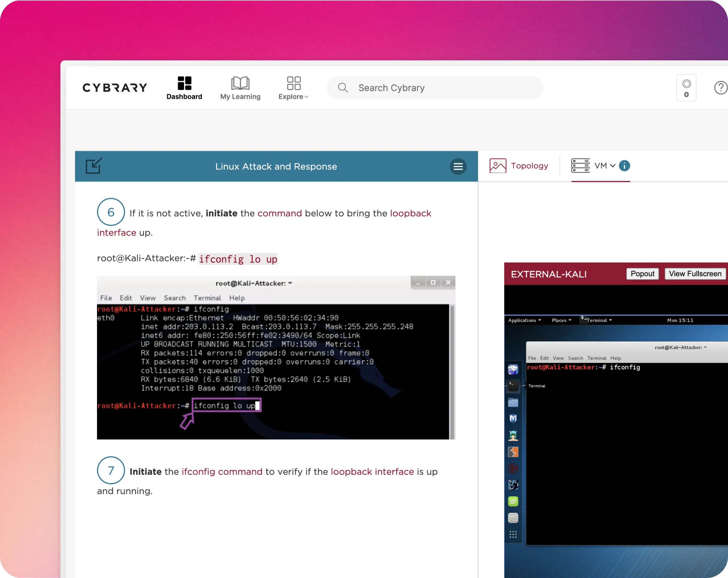Launch the Iceweasel browser from the Kali dock
Viewport: 728px width, 578px height.
(513, 370)
